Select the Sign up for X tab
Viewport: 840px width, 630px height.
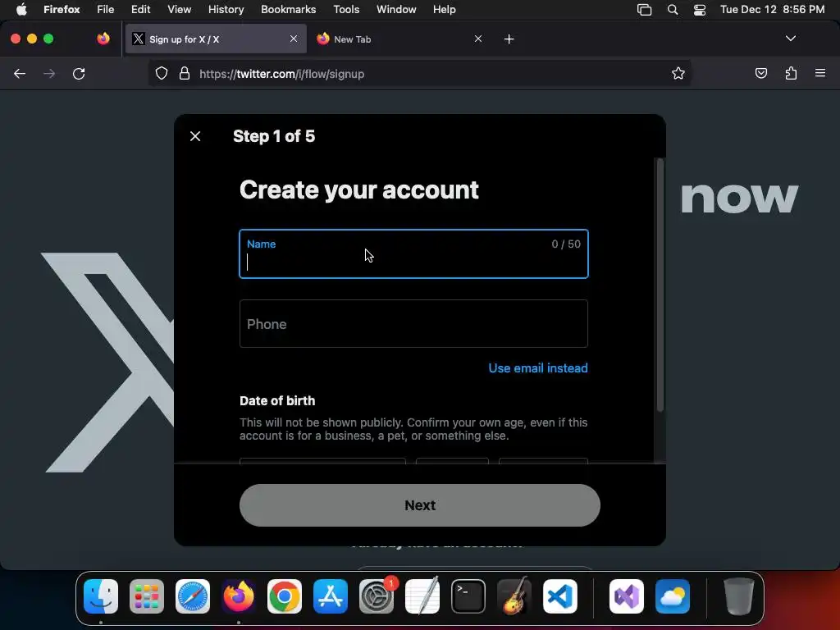[216, 39]
